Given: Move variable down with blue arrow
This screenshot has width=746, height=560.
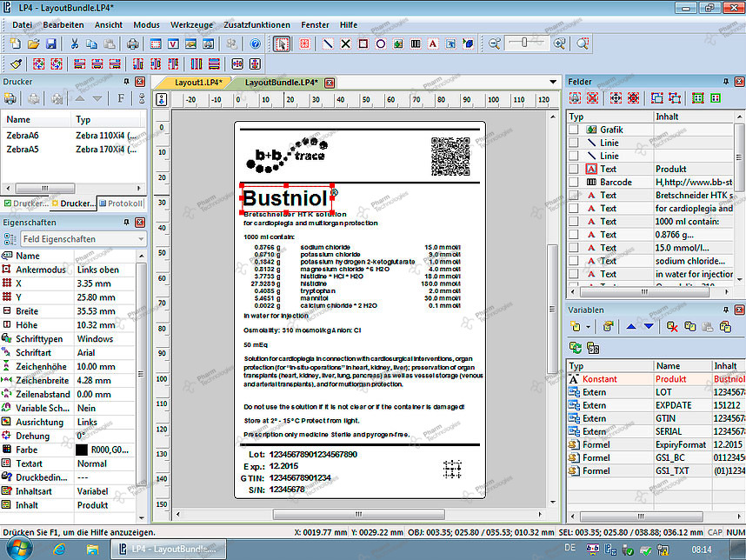Looking at the screenshot, I should point(649,327).
